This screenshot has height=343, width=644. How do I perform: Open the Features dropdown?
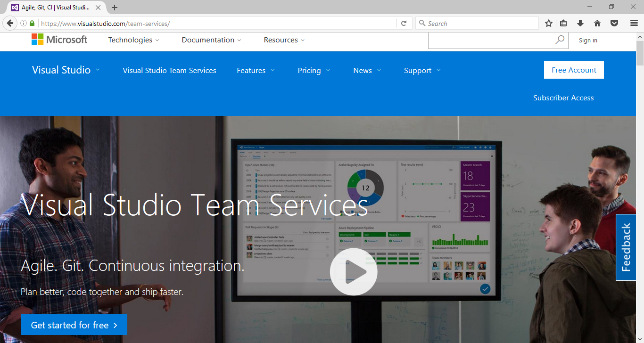pyautogui.click(x=256, y=70)
